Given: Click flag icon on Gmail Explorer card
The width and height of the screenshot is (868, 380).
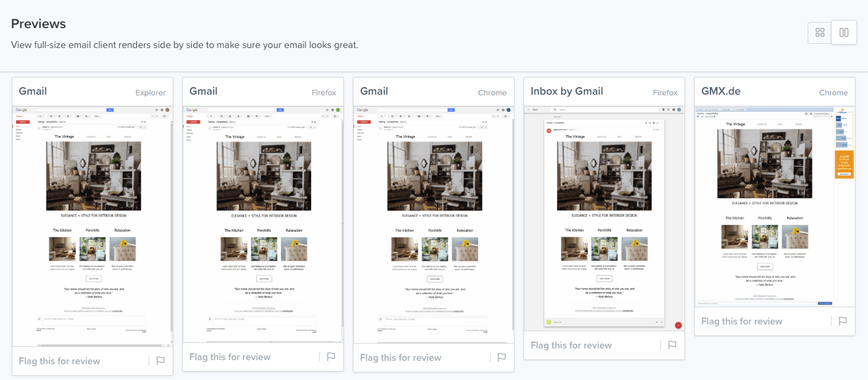Looking at the screenshot, I should click(x=160, y=361).
